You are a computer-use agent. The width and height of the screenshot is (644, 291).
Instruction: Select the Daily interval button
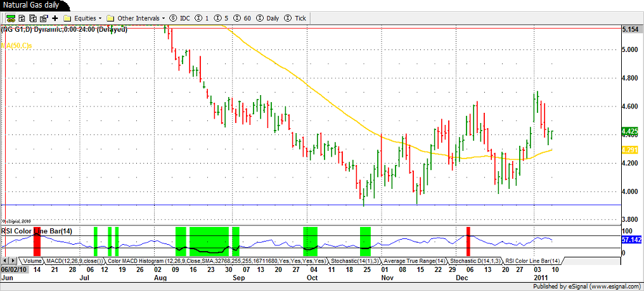[267, 18]
